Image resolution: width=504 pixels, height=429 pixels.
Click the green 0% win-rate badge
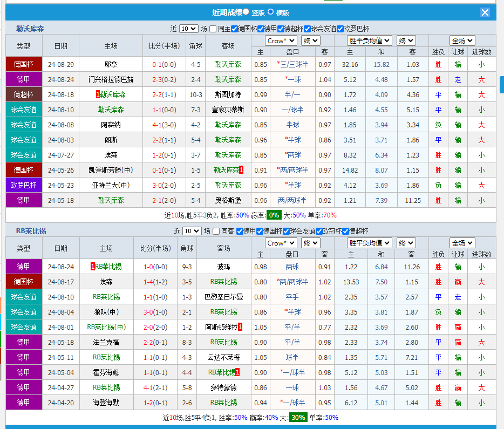tap(274, 215)
